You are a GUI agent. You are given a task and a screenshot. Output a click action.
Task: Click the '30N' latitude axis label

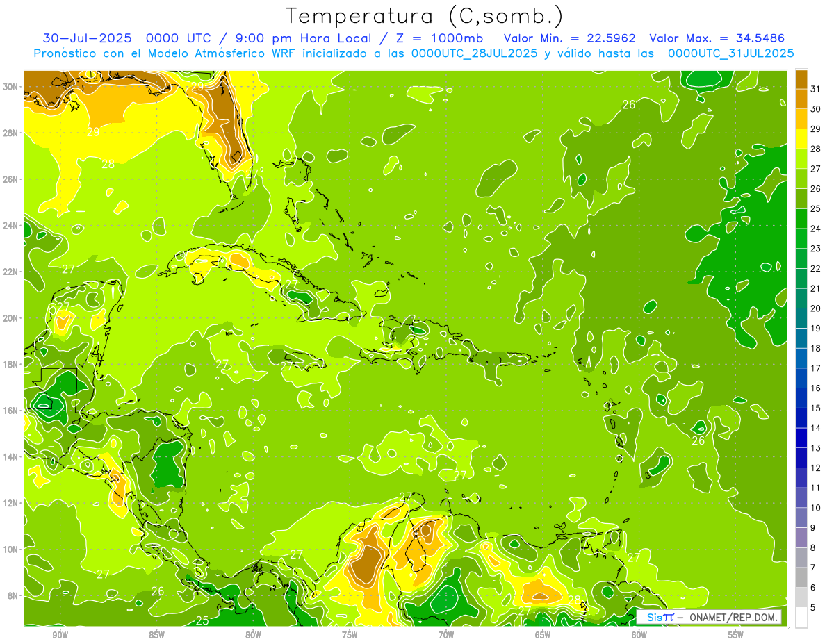click(x=12, y=87)
